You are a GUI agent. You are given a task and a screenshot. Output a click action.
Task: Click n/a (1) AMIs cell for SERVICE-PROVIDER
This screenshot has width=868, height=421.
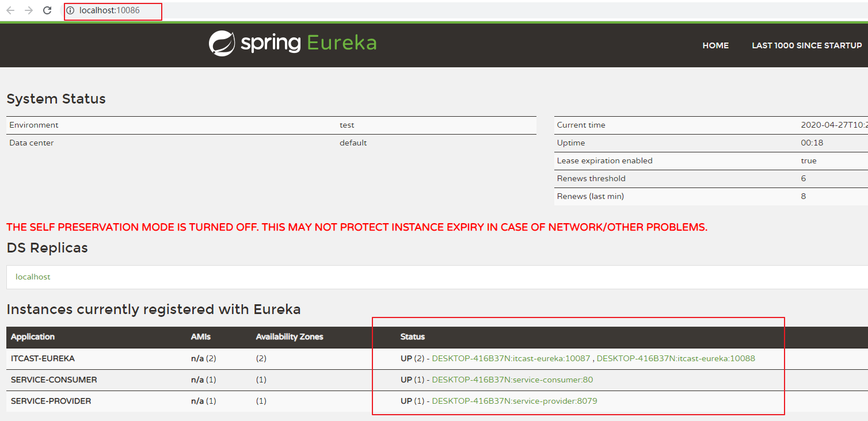coord(203,401)
